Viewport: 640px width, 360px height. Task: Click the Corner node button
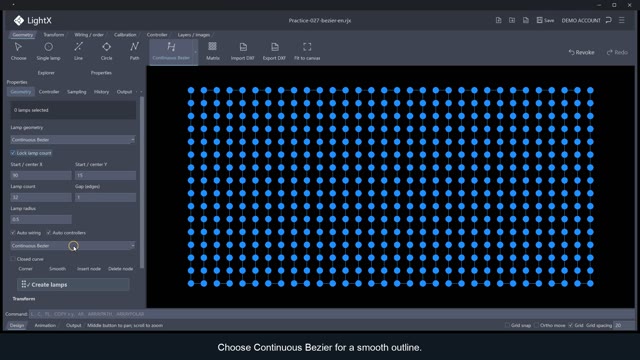click(x=25, y=269)
